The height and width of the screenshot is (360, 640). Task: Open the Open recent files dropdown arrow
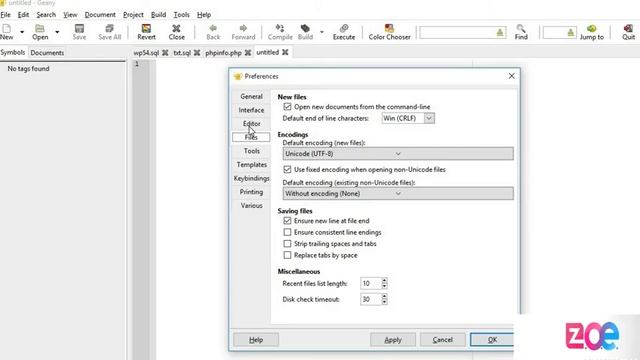click(57, 32)
